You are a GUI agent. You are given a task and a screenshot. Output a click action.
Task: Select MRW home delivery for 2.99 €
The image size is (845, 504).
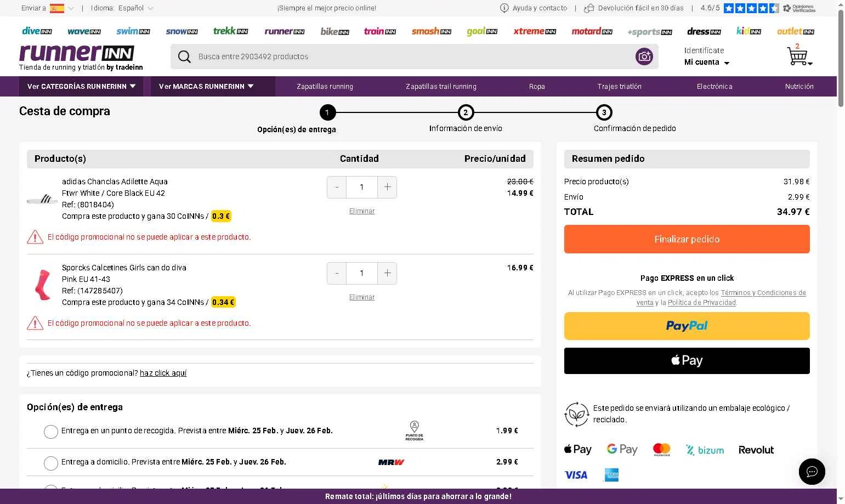[x=51, y=463]
